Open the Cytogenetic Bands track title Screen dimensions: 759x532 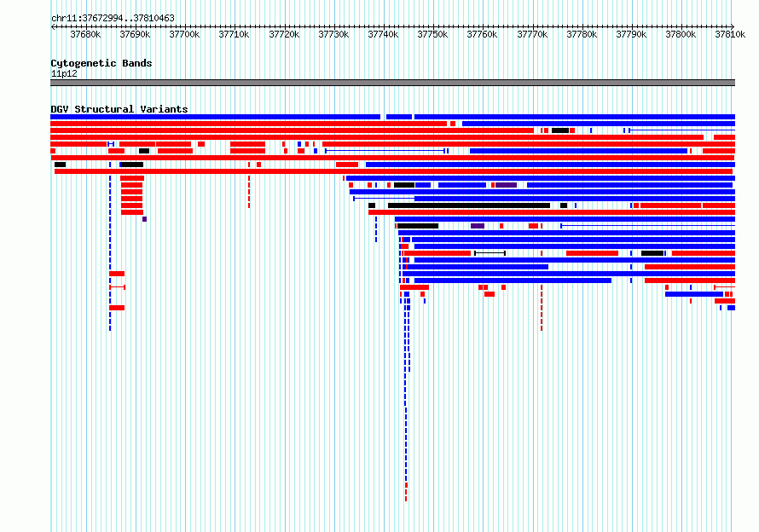101,63
